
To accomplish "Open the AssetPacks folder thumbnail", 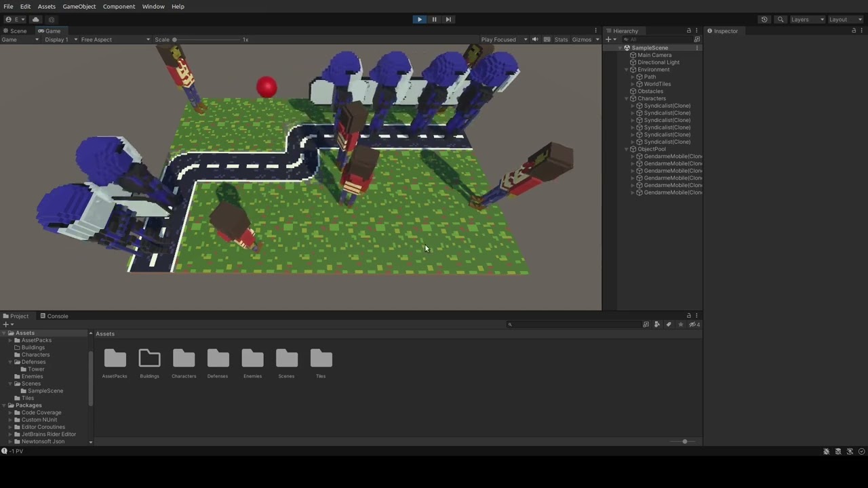I will point(115,359).
